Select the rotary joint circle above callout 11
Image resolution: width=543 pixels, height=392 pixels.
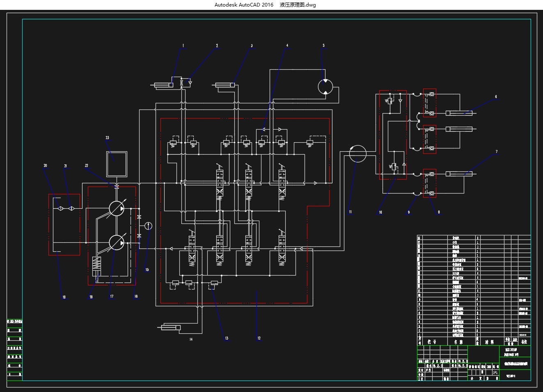click(x=357, y=153)
